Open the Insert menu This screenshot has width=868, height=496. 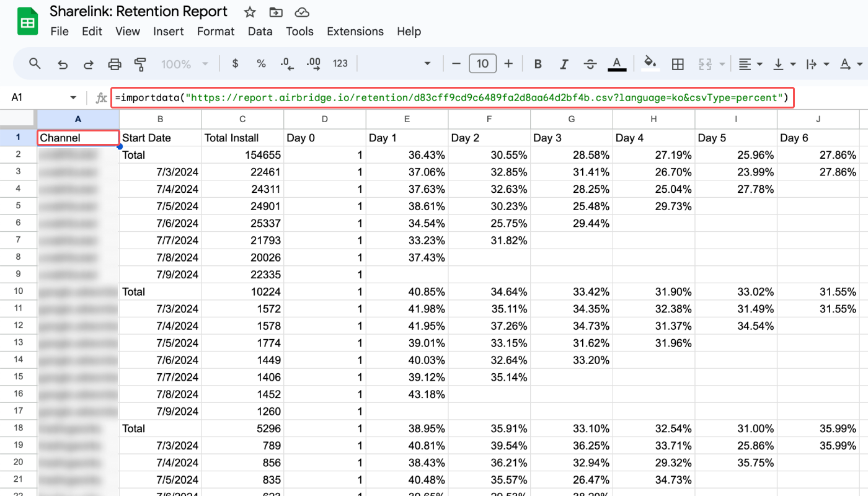tap(169, 31)
